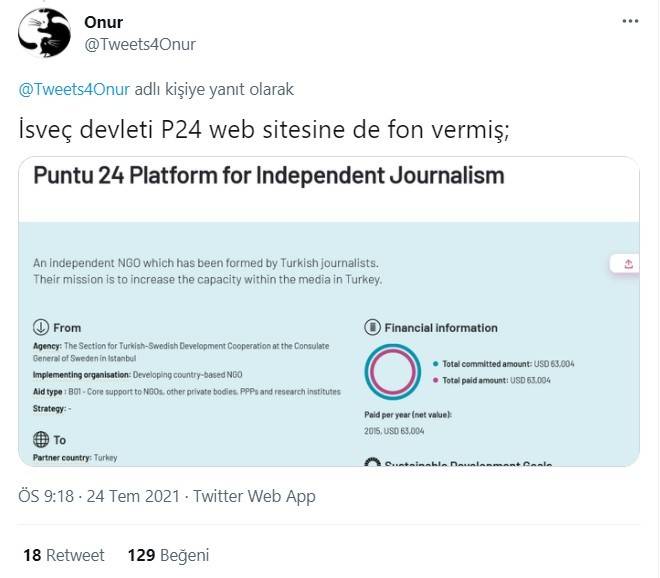Click the Puntu 24 Platform heading
Screen dimensions: 660x578
pyautogui.click(x=269, y=176)
